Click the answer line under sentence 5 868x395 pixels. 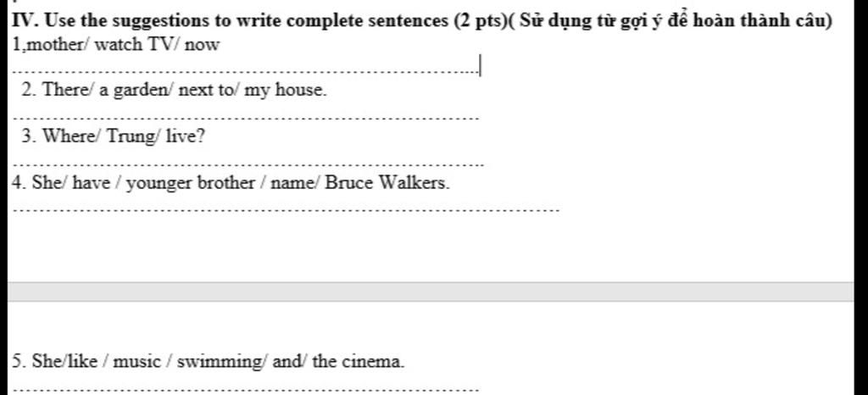pos(245,389)
